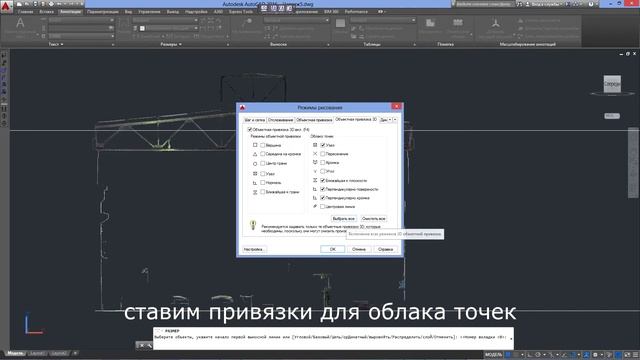Confirm dialog with OK button
Screen dimensions: 640x360
[x=333, y=249]
